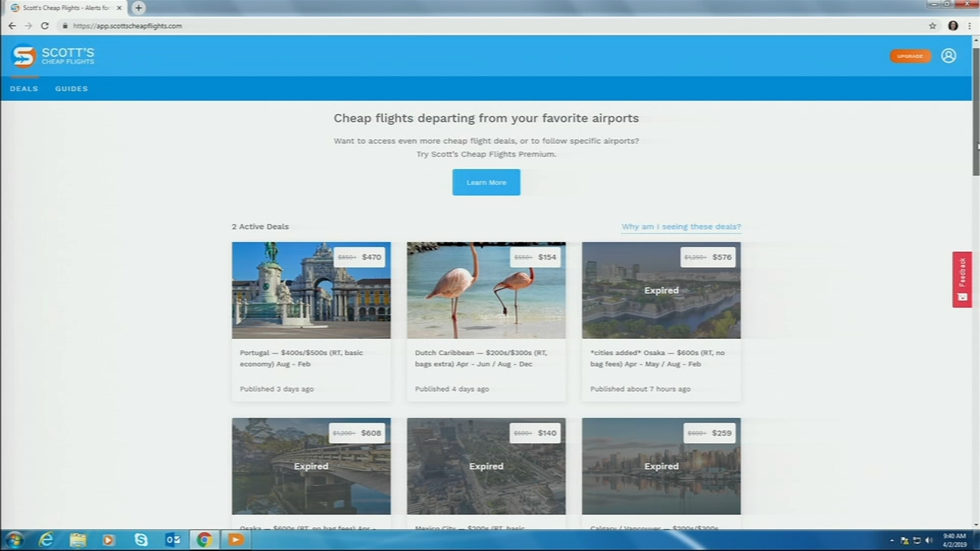The width and height of the screenshot is (980, 551).
Task: Click the cities added Osaka $600s description
Action: [657, 358]
